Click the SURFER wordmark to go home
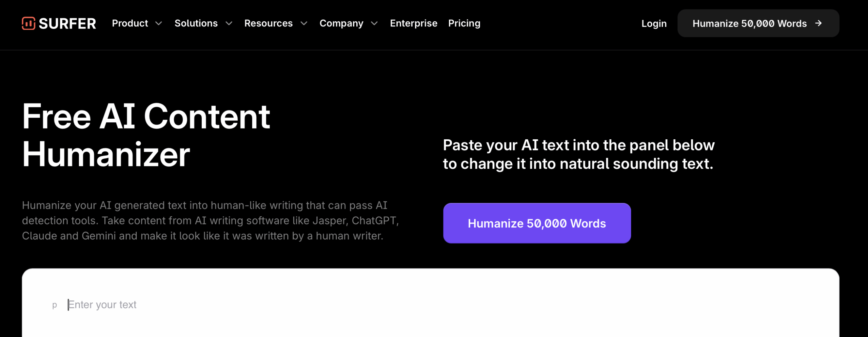Image resolution: width=868 pixels, height=337 pixels. click(67, 23)
